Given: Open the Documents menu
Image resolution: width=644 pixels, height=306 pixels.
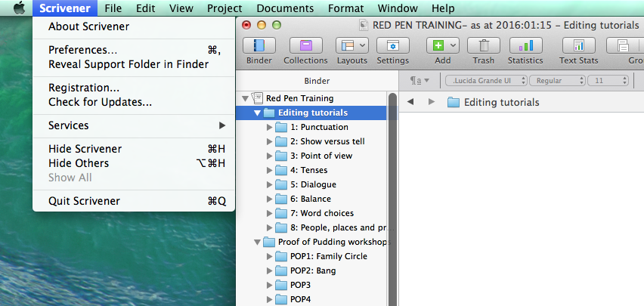Looking at the screenshot, I should tap(285, 8).
